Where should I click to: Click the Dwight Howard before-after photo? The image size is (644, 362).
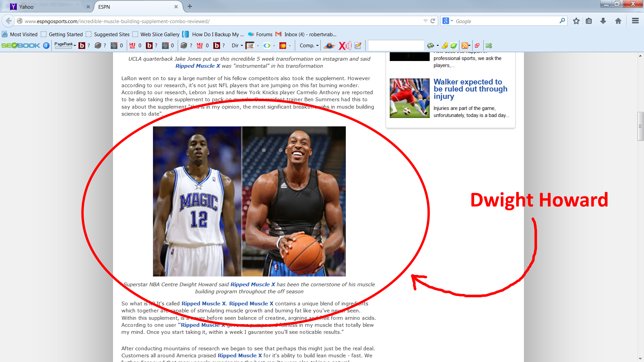[x=249, y=201]
